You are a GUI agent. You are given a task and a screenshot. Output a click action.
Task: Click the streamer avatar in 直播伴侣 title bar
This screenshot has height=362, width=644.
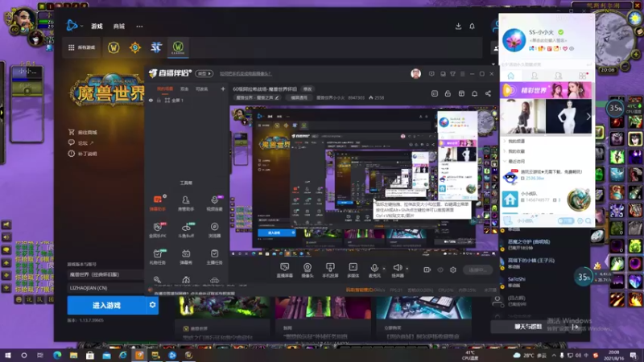tap(415, 73)
